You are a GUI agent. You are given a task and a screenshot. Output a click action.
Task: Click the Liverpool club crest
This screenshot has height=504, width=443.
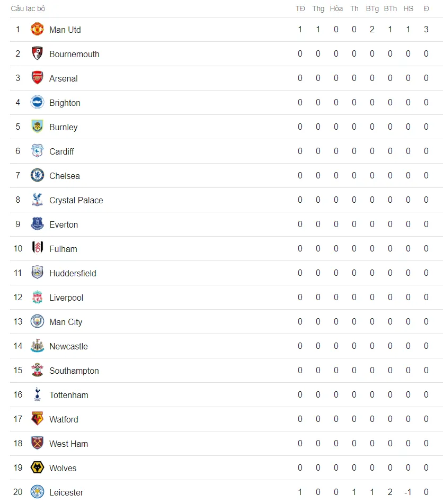(x=37, y=297)
